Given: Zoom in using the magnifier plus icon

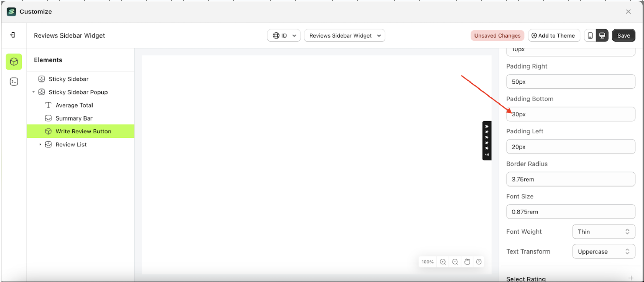Looking at the screenshot, I should pyautogui.click(x=443, y=262).
